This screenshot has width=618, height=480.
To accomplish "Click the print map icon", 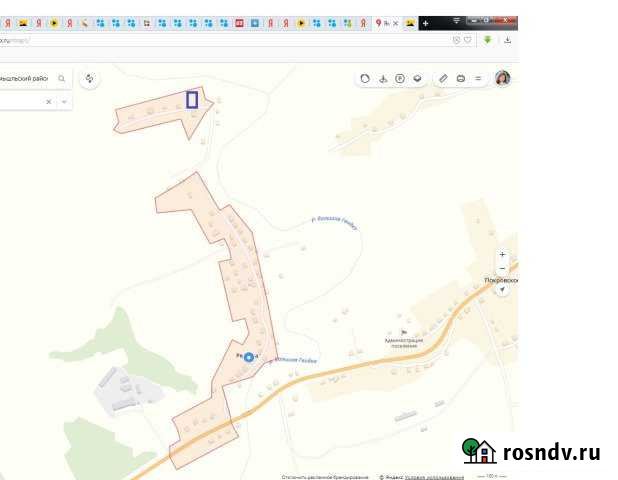I will 461,78.
